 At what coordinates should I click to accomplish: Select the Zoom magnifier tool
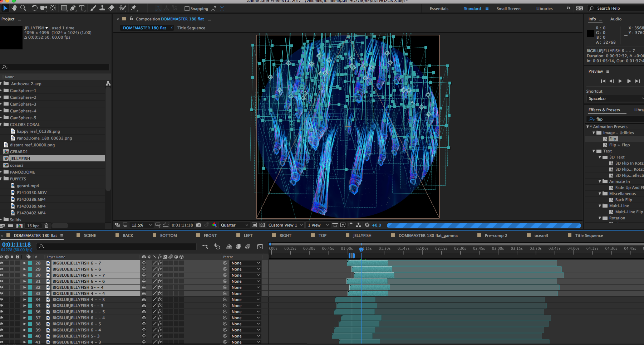coord(23,8)
